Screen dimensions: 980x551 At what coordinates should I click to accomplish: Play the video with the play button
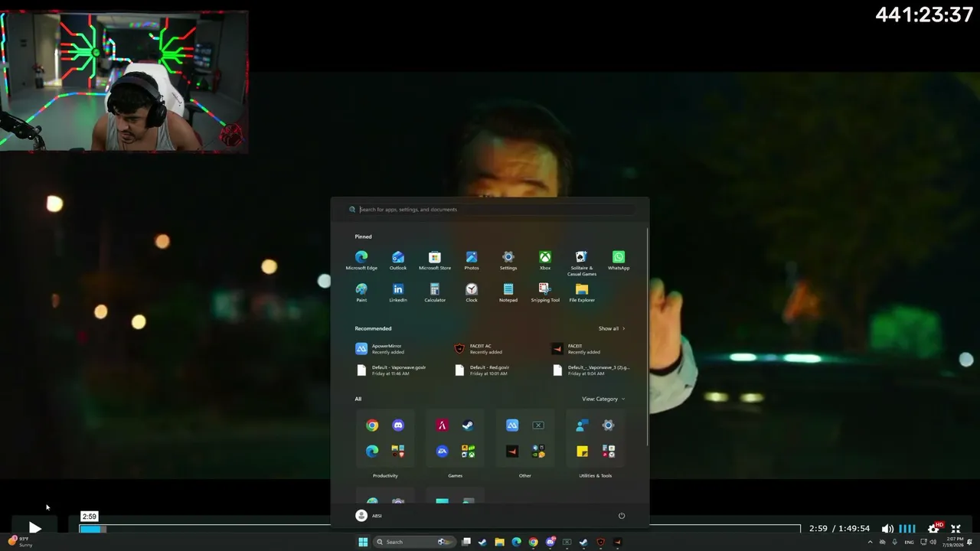tap(34, 528)
